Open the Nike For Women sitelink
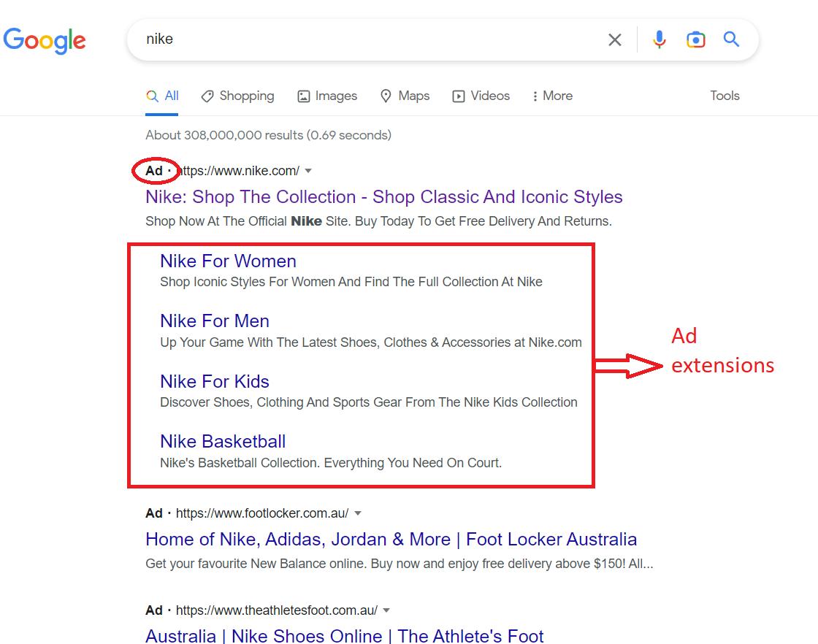 [x=228, y=261]
